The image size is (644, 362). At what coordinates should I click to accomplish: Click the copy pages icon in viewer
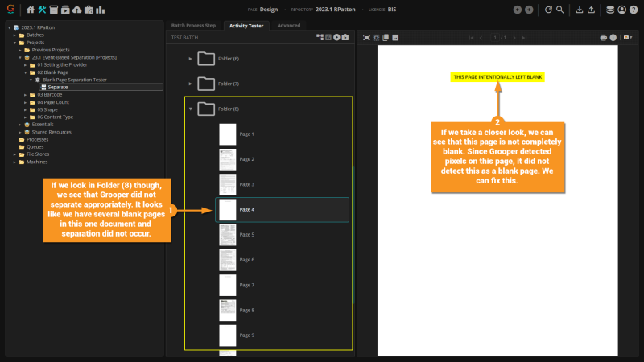pyautogui.click(x=386, y=37)
